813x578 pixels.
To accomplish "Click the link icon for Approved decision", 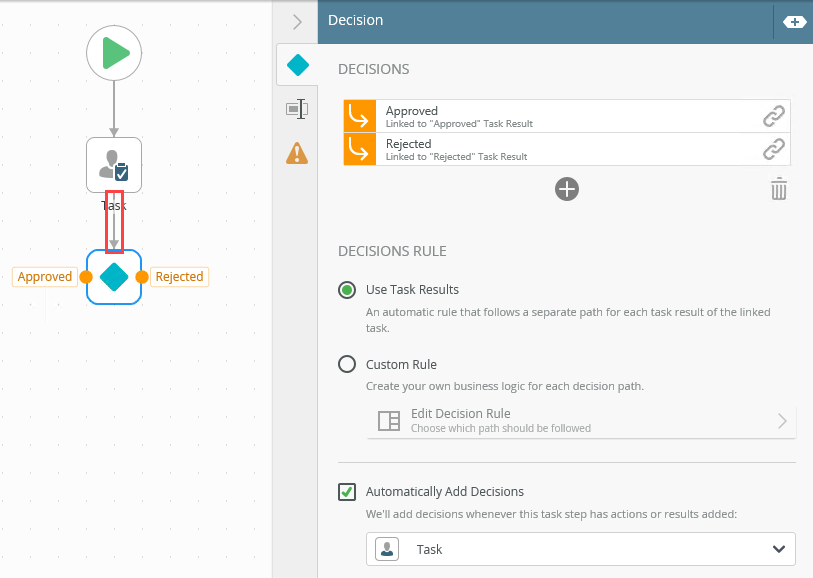I will 773,117.
